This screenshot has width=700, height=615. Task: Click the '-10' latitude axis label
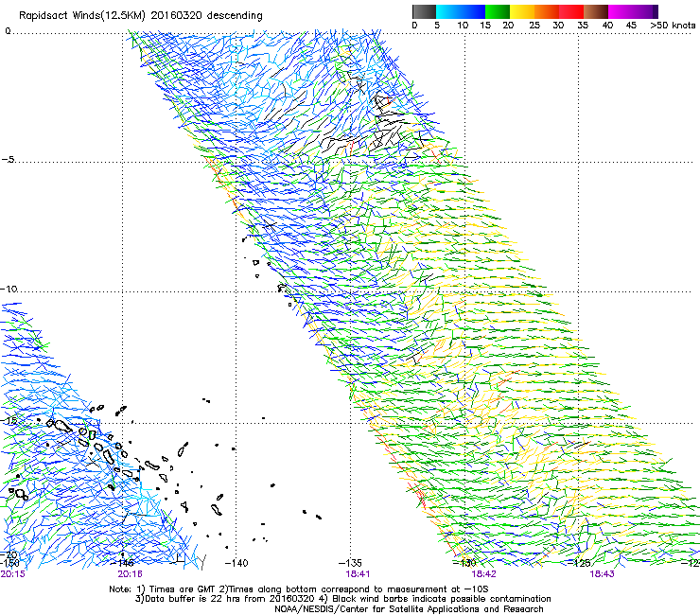pos(9,289)
